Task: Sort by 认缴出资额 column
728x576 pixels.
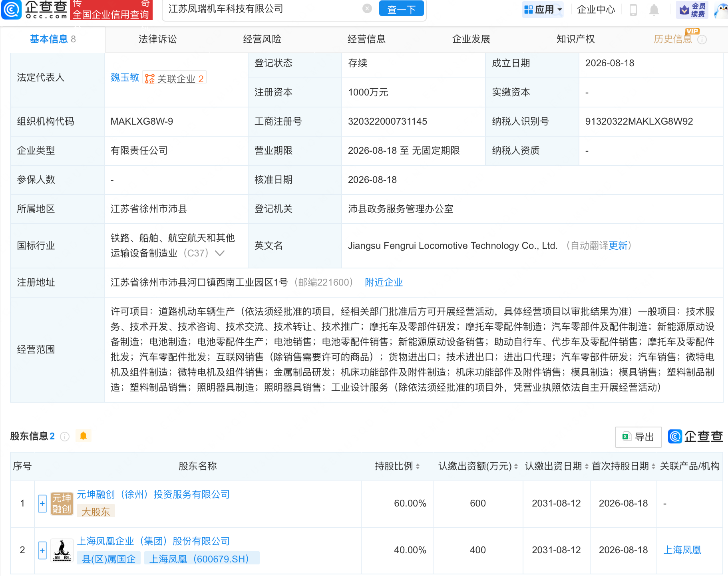Action: click(x=516, y=466)
